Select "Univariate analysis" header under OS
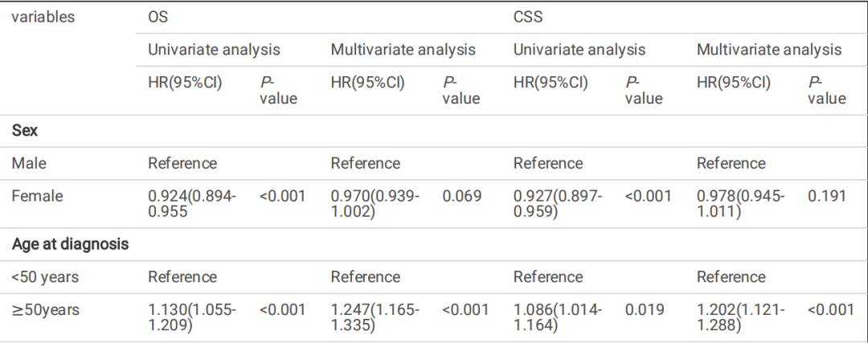This screenshot has width=868, height=343. tap(214, 50)
